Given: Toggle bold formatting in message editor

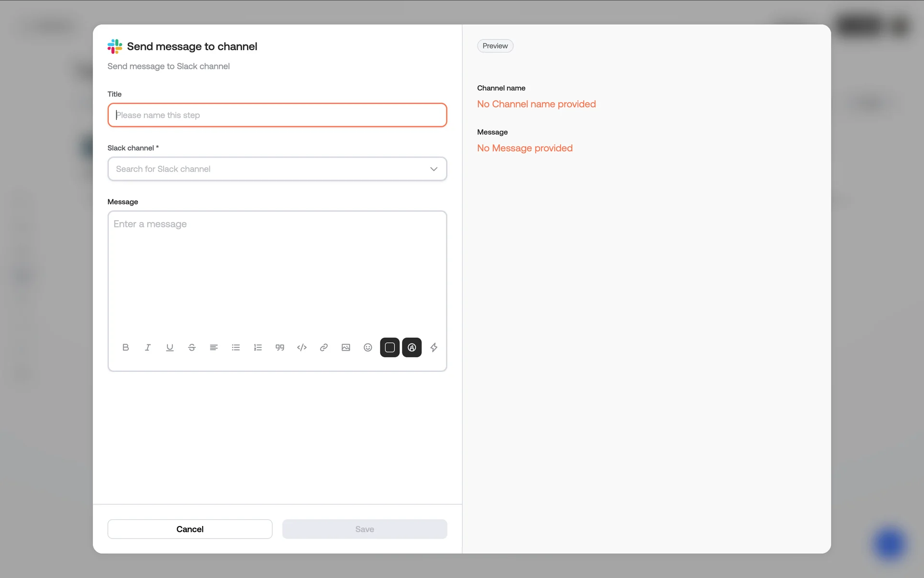Looking at the screenshot, I should 126,347.
